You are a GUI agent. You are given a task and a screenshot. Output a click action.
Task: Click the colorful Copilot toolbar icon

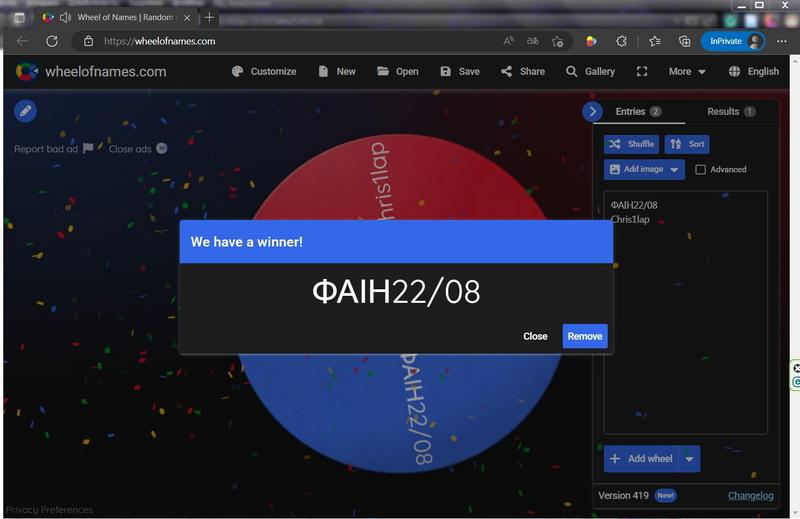[x=591, y=41]
